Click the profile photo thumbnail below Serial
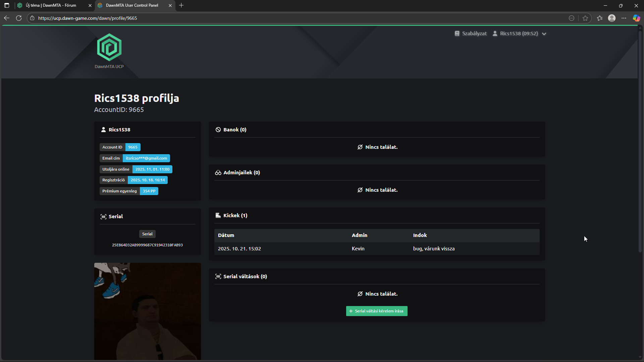The height and width of the screenshot is (362, 644). coord(148,311)
